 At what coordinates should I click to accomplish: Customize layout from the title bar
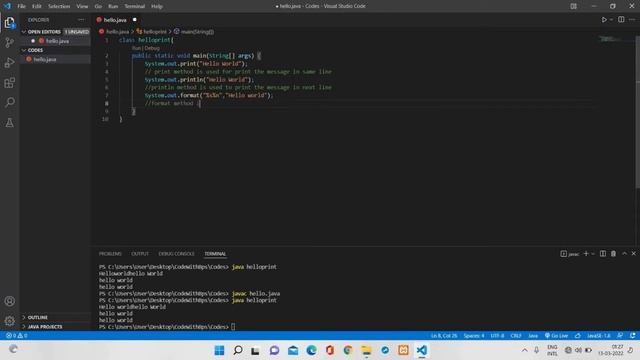(x=573, y=6)
